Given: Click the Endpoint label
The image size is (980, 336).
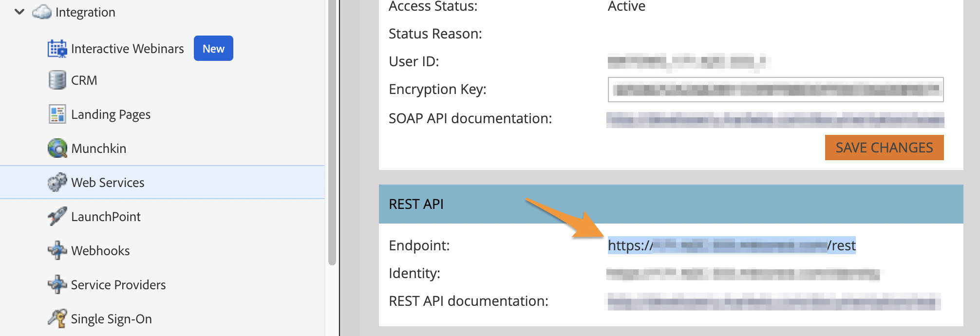Looking at the screenshot, I should click(x=419, y=245).
